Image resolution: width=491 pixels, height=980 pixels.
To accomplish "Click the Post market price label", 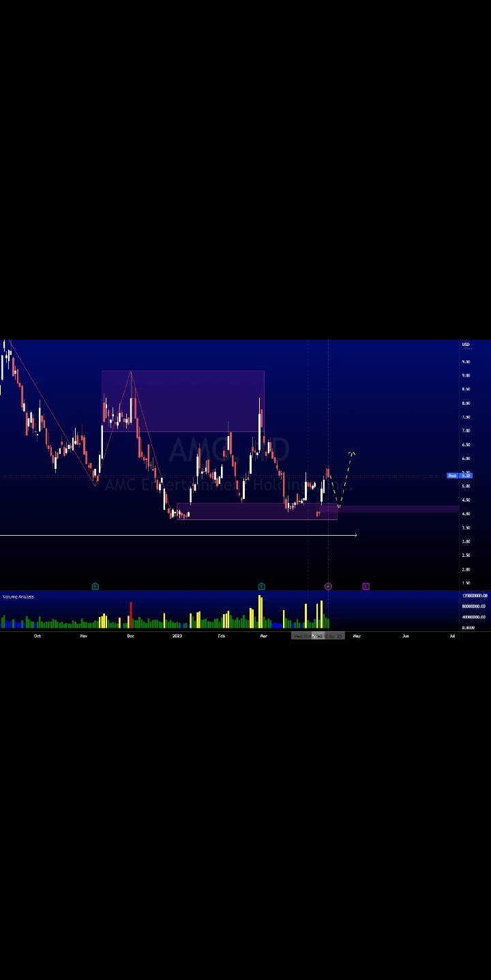I will [452, 475].
